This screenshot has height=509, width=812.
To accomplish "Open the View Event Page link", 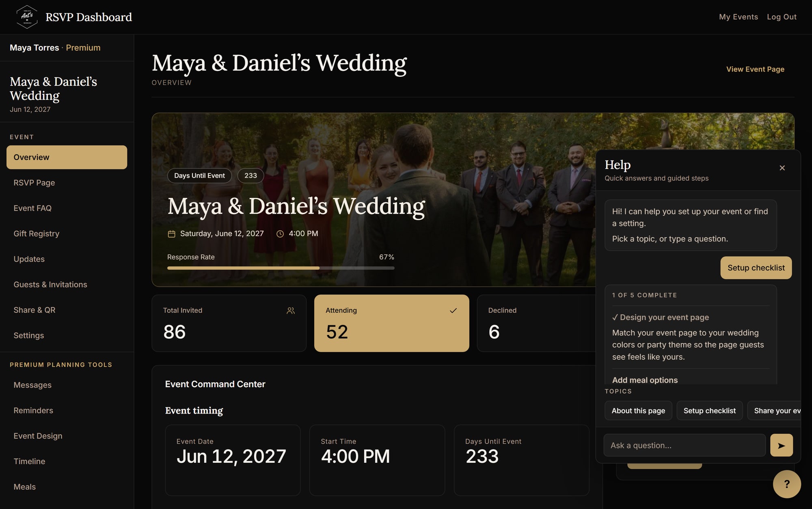I will 755,69.
